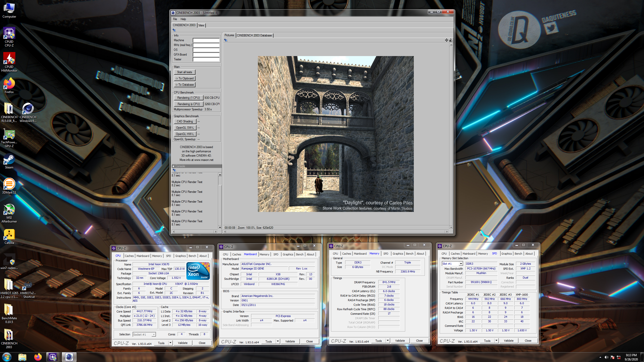Open the Help menu in CINEBENCH

click(x=183, y=19)
